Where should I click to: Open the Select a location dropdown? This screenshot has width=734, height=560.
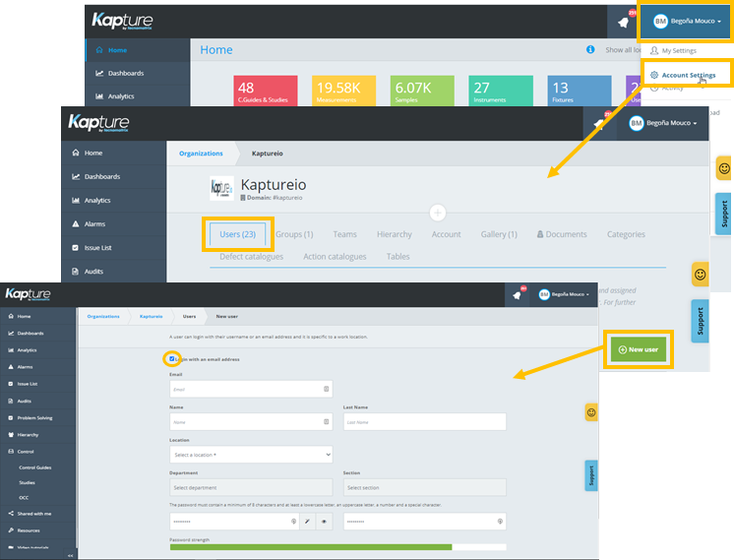pos(251,455)
